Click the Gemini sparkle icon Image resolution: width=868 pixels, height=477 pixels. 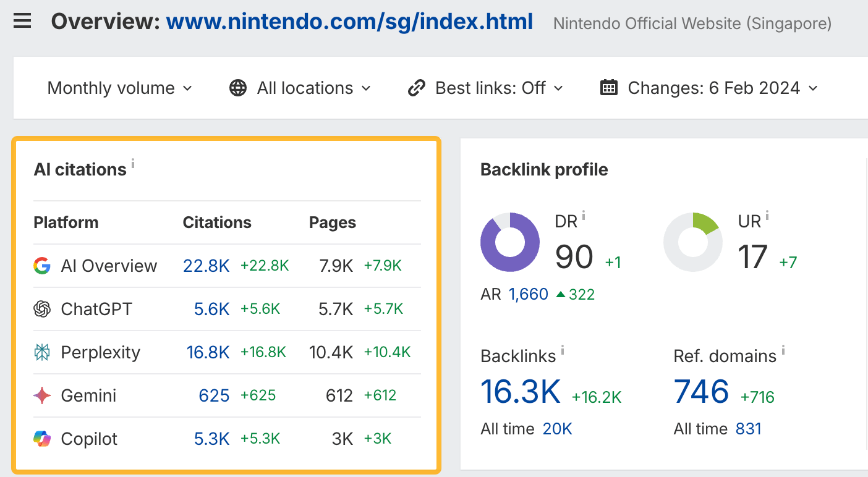[x=42, y=396]
